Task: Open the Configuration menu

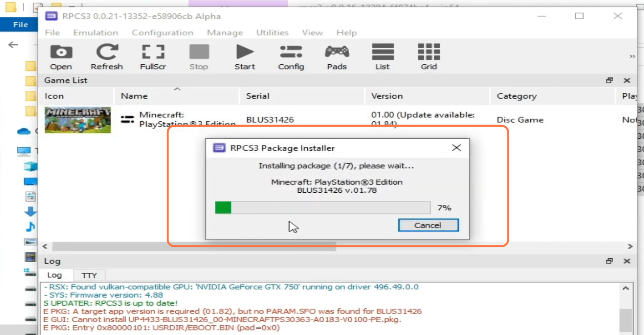Action: point(162,33)
